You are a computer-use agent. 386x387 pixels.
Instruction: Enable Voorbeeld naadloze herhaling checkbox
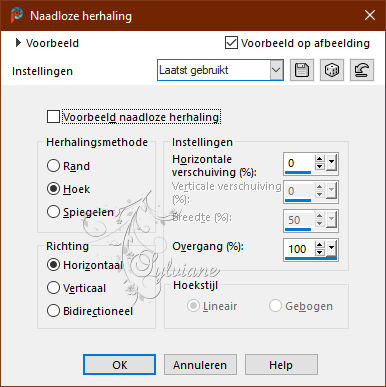(53, 117)
